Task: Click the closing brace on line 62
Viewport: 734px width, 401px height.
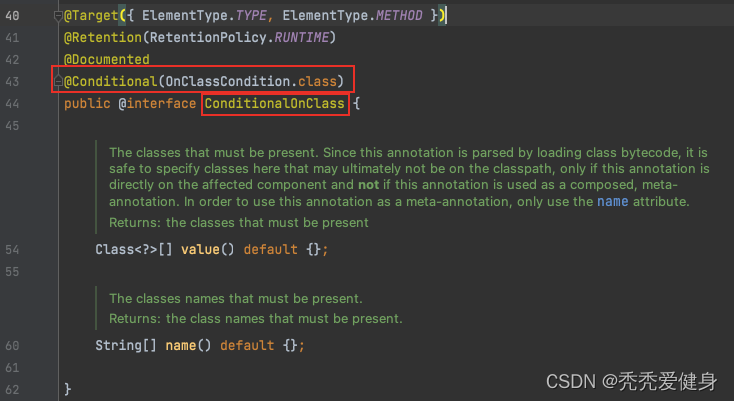Action: (68, 389)
